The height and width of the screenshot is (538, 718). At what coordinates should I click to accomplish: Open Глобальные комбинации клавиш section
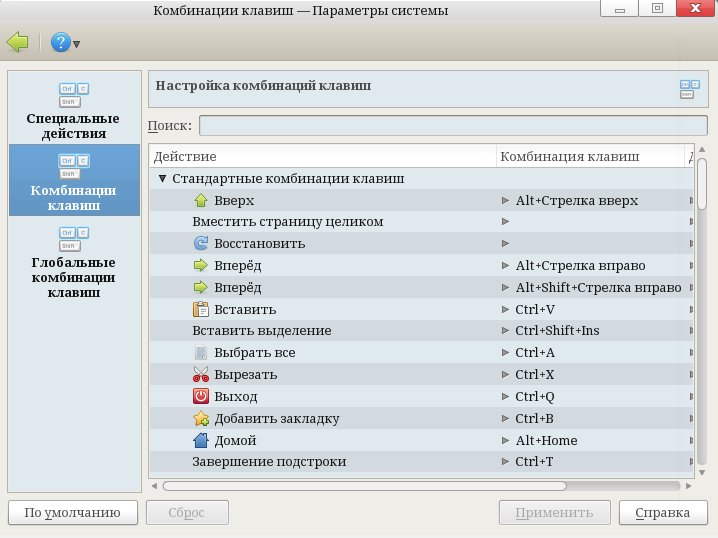[x=74, y=261]
